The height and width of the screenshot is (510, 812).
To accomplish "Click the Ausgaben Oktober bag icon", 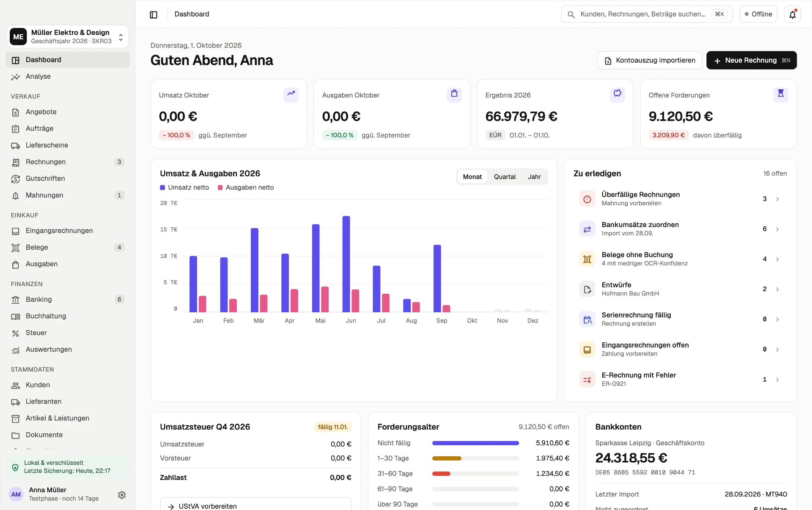I will 454,94.
